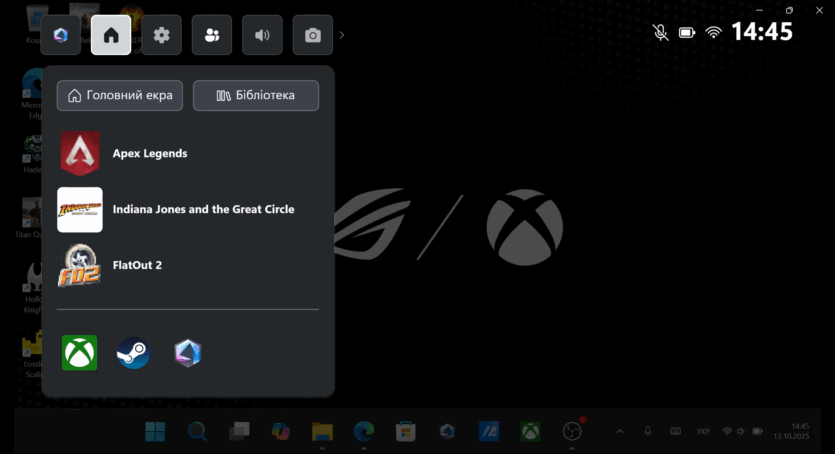The height and width of the screenshot is (454, 835).
Task: Open the Armoury Crate widget in top bar
Action: [x=60, y=35]
